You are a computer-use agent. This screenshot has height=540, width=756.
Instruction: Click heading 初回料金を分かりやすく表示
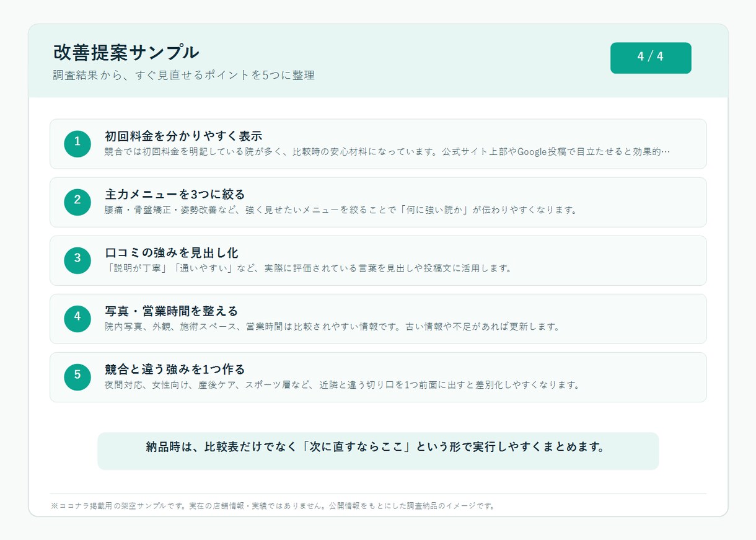pyautogui.click(x=183, y=136)
